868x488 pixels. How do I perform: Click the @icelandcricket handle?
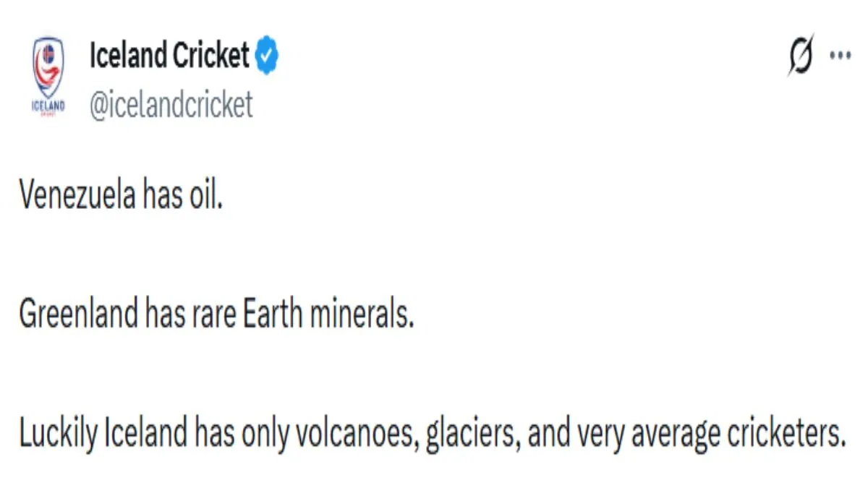pyautogui.click(x=171, y=104)
